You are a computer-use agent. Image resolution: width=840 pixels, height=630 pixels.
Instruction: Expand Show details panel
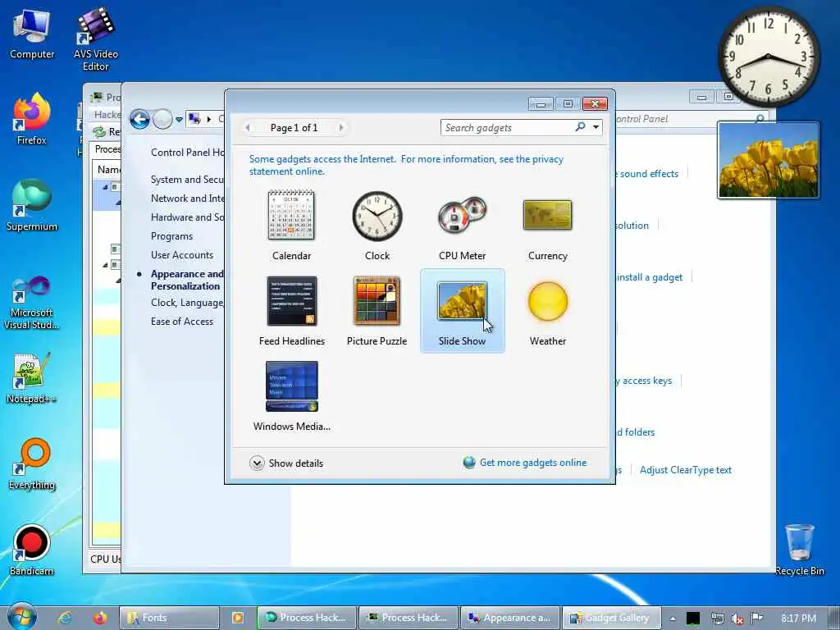point(286,463)
